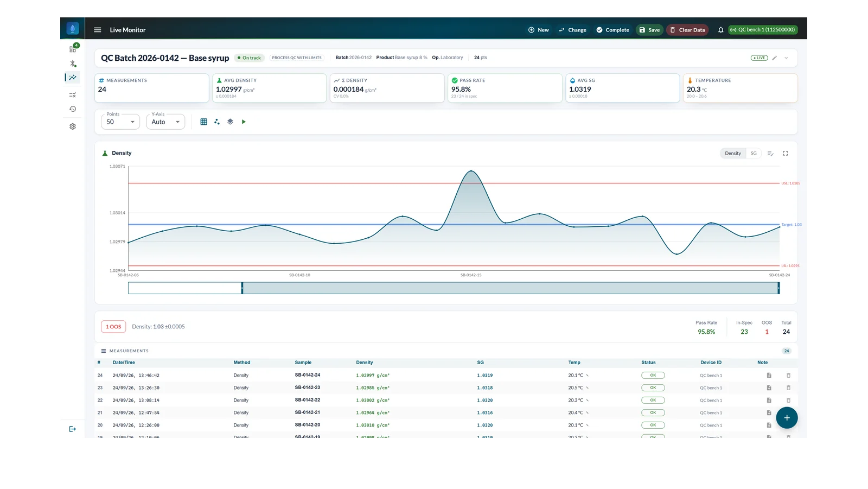The width and height of the screenshot is (868, 489).
Task: Open note for sample SB-0142-24
Action: pyautogui.click(x=769, y=376)
